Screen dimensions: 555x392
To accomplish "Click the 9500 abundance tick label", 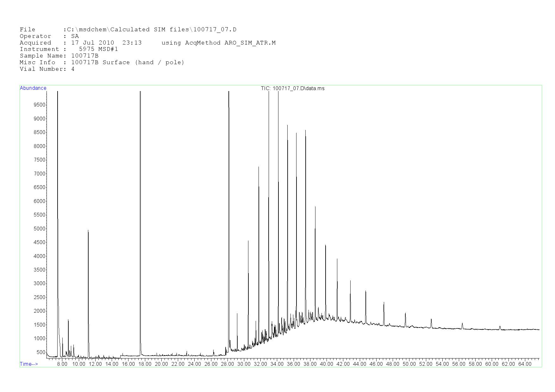I will pos(39,105).
